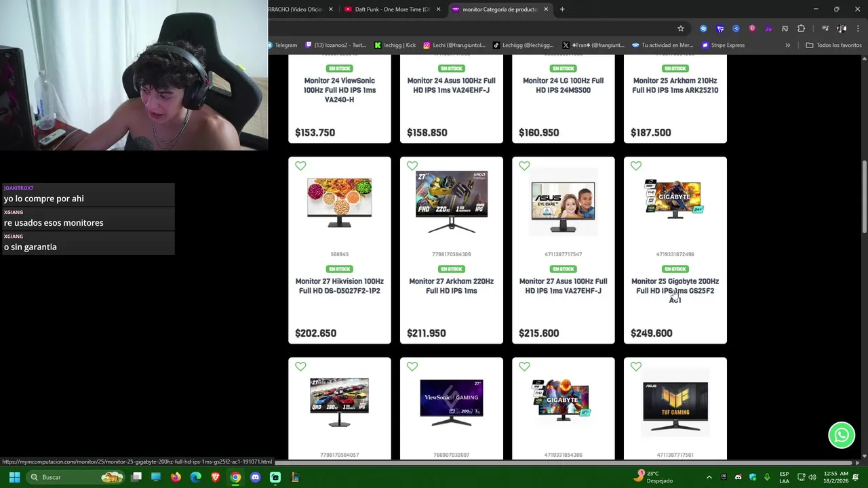This screenshot has width=868, height=488.
Task: Switch to Daft Punk One More Time tab
Action: coord(392,9)
